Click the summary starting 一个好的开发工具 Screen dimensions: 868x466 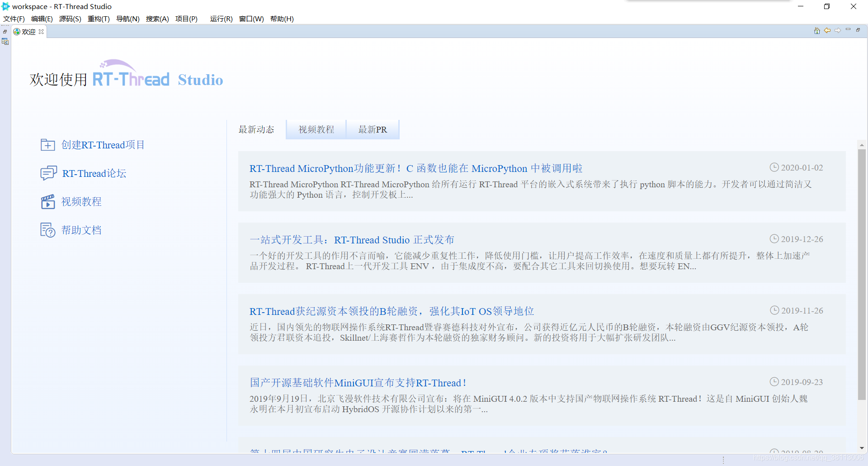(x=530, y=261)
